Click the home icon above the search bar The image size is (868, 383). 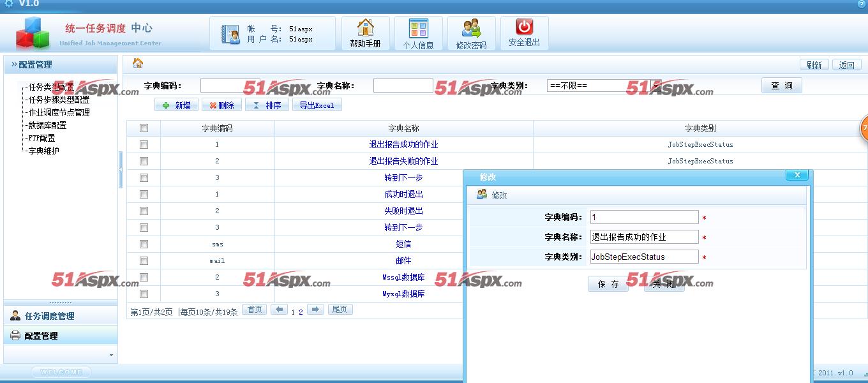(138, 63)
